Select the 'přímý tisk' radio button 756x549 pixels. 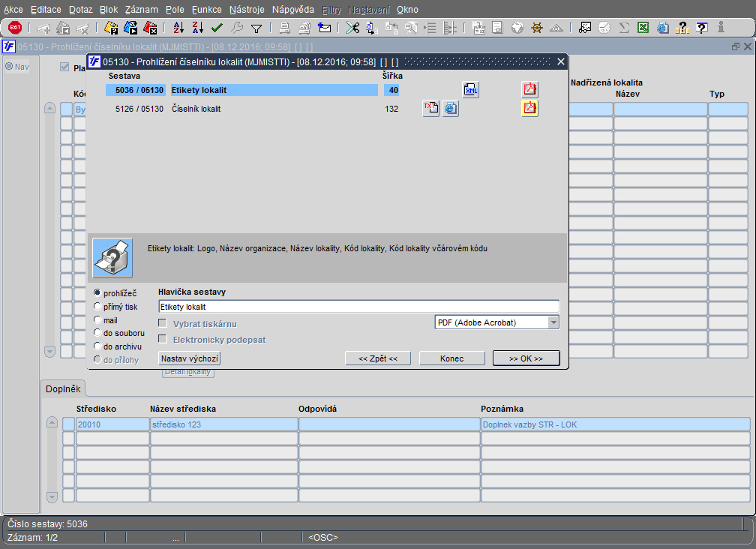coord(97,306)
